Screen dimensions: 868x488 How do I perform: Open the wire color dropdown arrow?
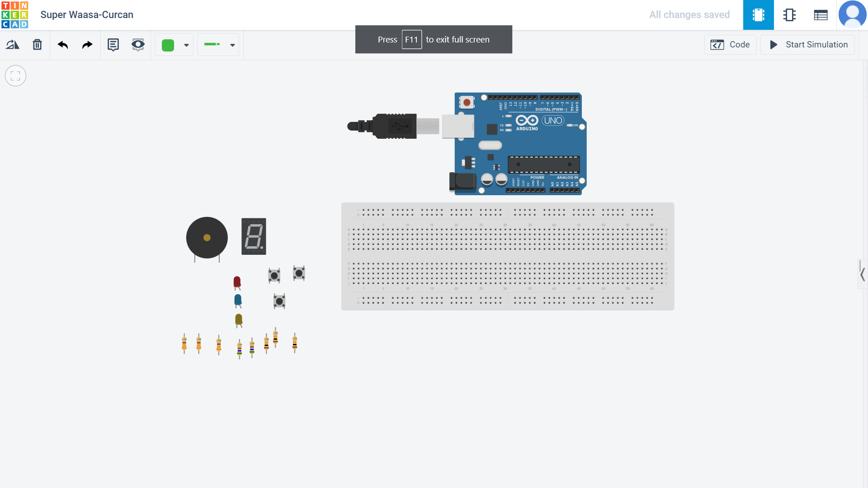point(186,45)
